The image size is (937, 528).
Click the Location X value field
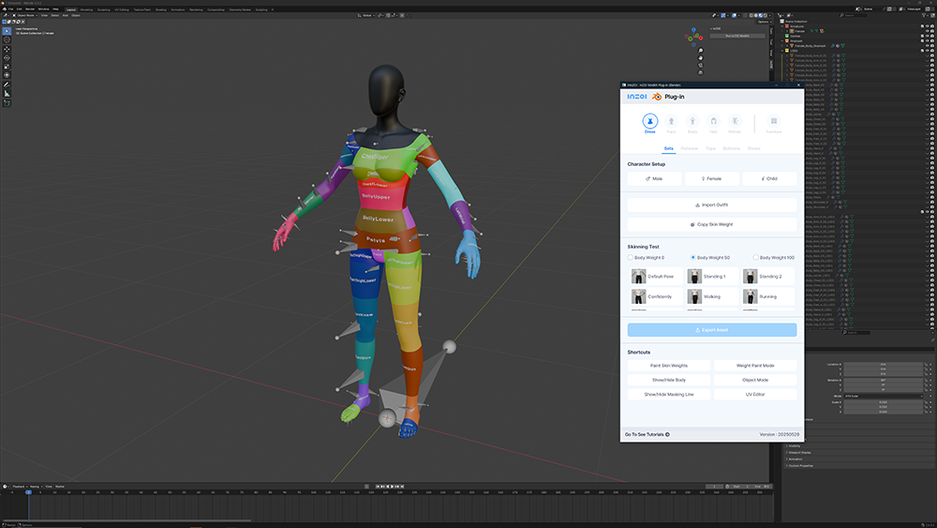(882, 364)
